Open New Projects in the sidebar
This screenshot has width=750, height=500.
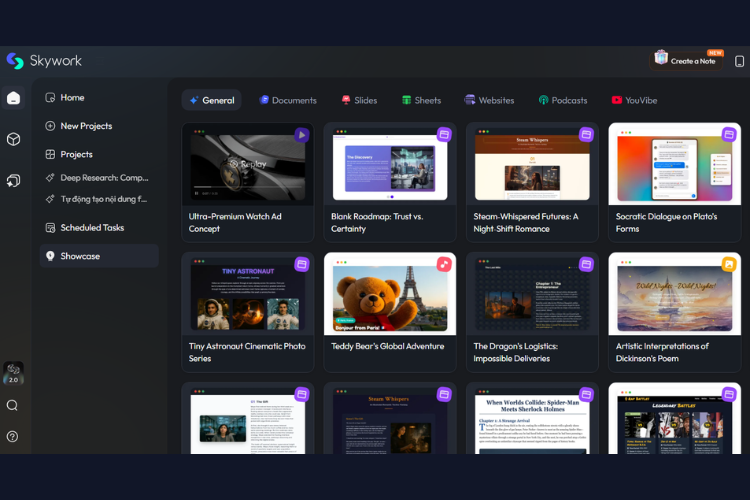[99, 126]
